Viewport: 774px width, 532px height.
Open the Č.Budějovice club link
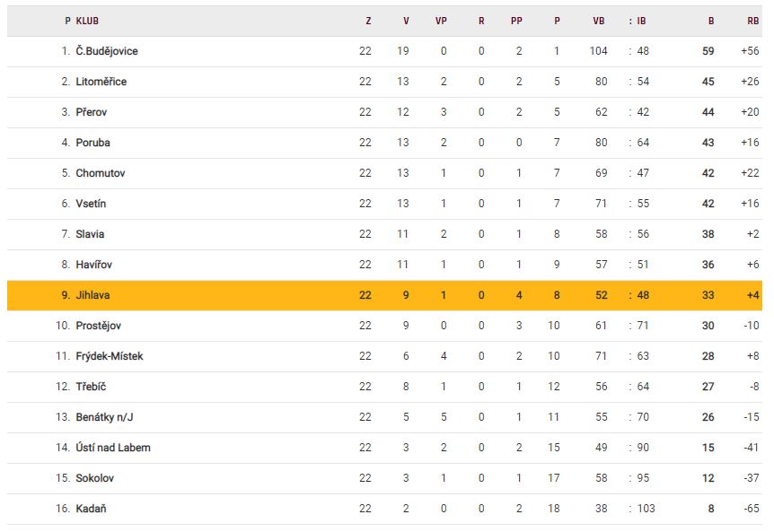(106, 51)
